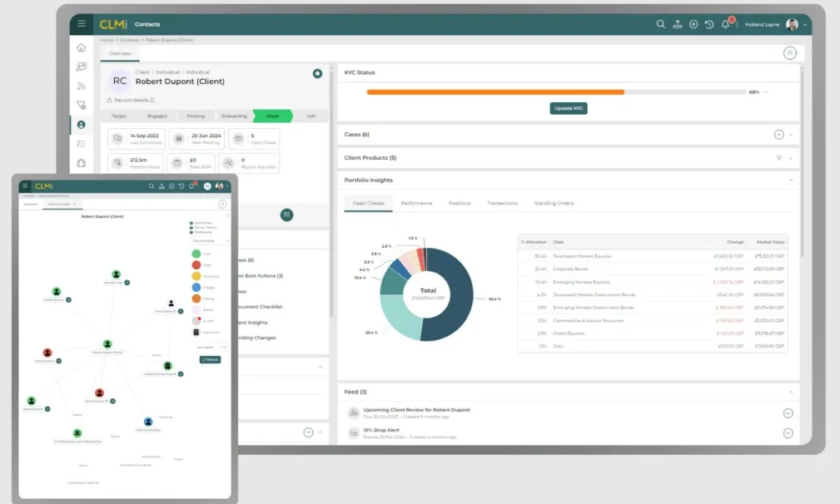
Task: Open the Performance tab
Action: 416,203
